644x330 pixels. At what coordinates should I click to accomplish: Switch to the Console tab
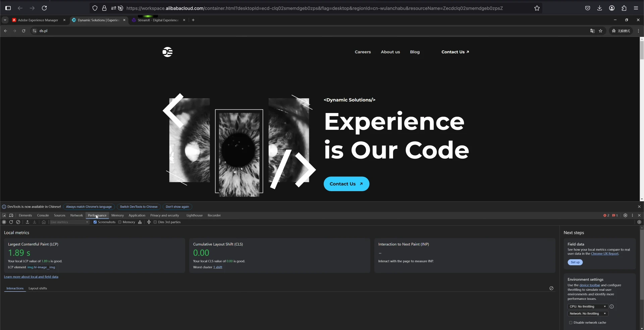(43, 215)
